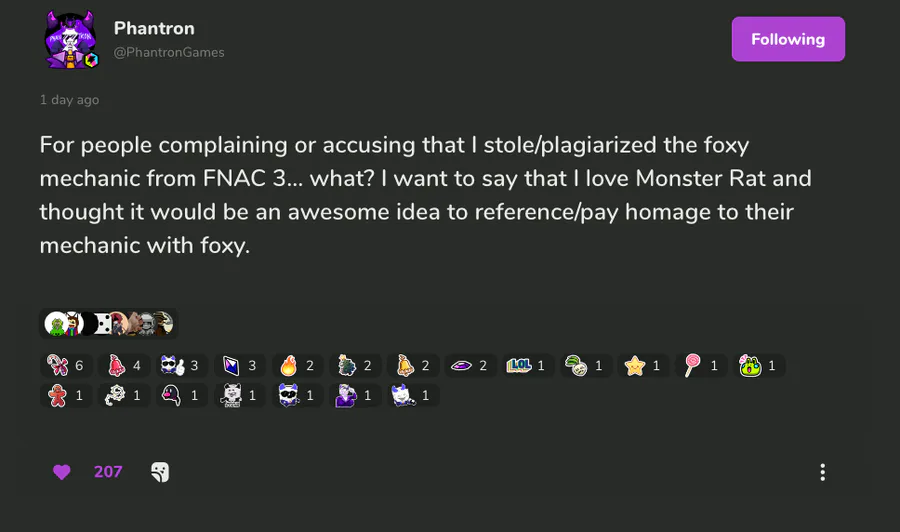Click the yellow star sticker reaction

coord(645,366)
